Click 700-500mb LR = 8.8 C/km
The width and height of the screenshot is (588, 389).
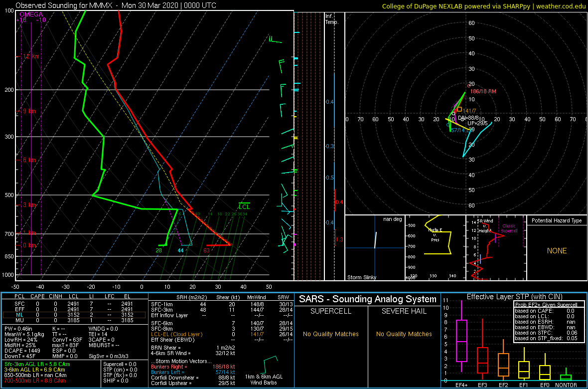pyautogui.click(x=35, y=381)
